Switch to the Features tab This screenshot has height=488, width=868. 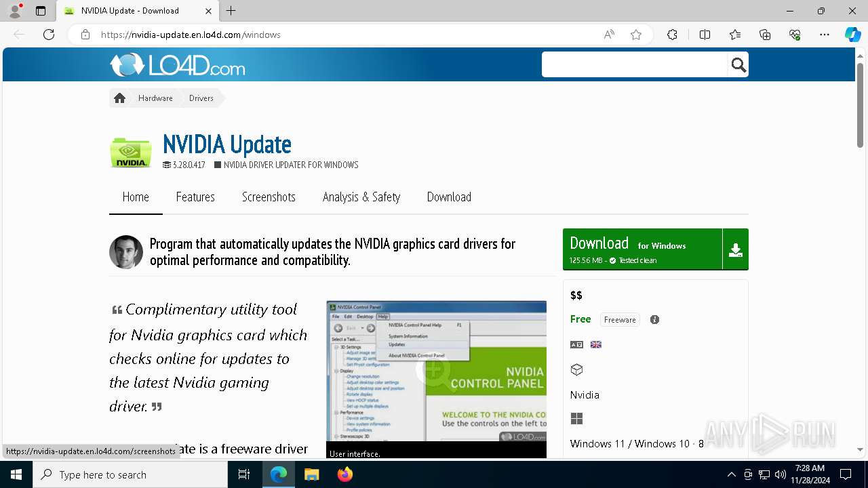coord(195,197)
